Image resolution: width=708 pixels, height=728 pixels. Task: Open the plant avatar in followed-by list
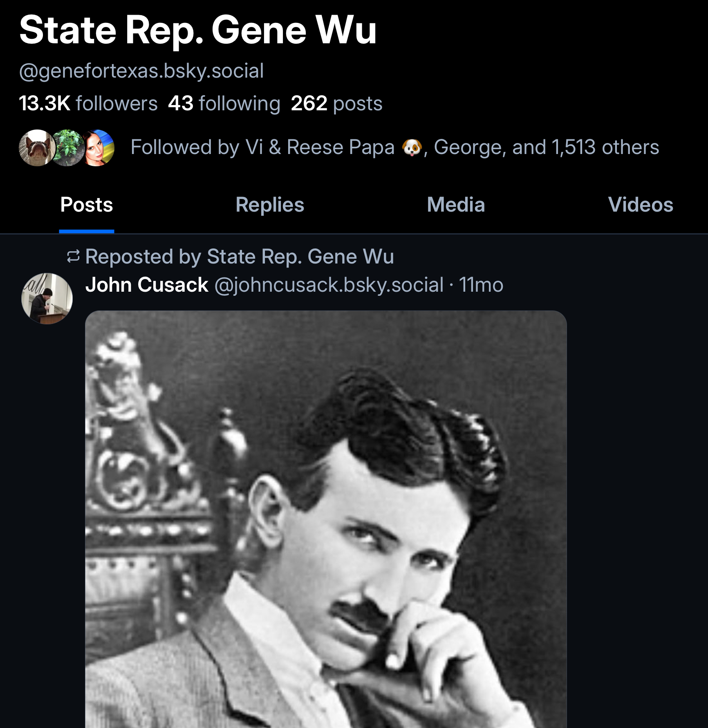tap(68, 148)
